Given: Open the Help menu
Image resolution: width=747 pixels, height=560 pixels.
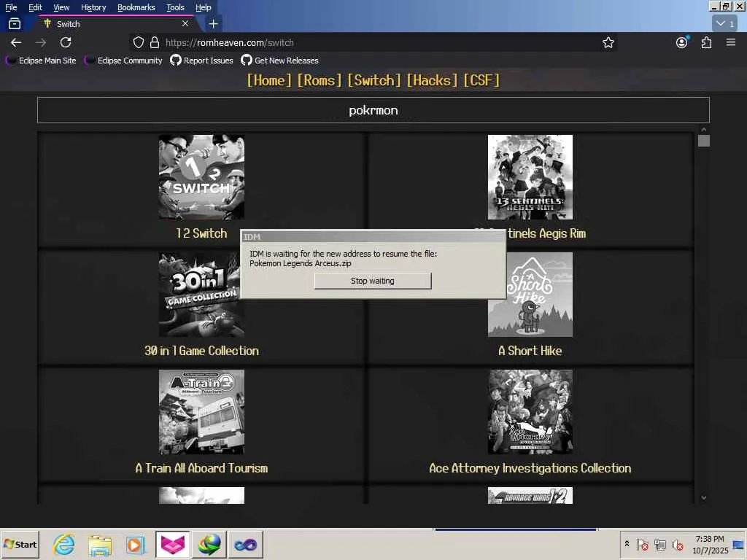Looking at the screenshot, I should (x=204, y=7).
